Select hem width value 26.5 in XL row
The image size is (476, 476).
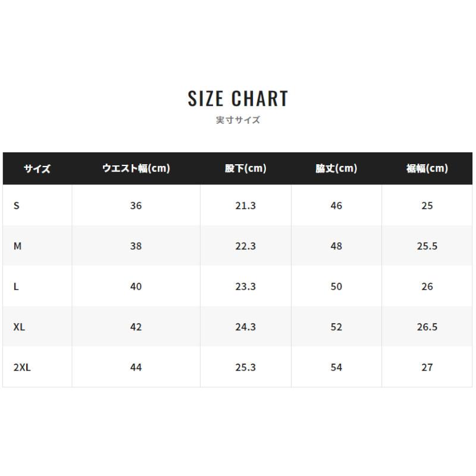(x=427, y=327)
